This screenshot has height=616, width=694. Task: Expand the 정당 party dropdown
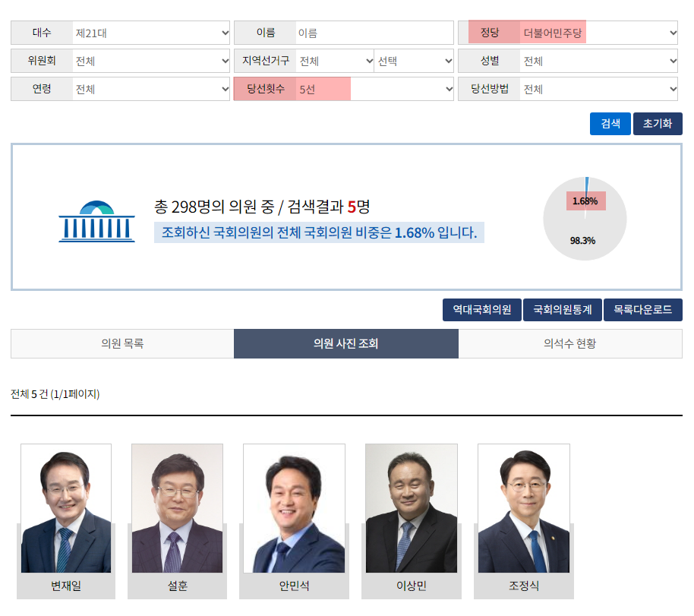598,33
